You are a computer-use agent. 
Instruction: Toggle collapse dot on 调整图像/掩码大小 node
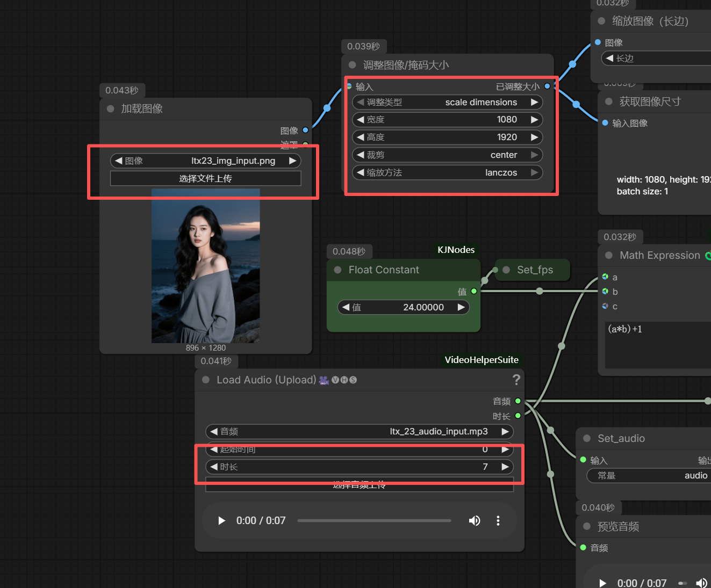pyautogui.click(x=353, y=65)
